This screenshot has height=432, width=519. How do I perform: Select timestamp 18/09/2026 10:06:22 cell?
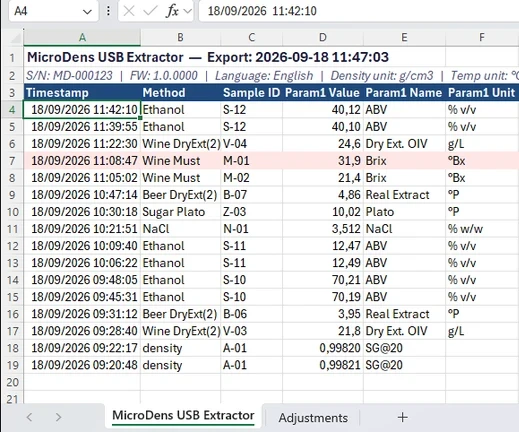[82, 263]
